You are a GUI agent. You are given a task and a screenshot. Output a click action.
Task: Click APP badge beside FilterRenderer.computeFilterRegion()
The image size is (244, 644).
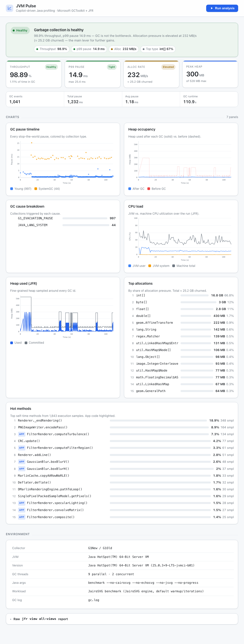22,448
